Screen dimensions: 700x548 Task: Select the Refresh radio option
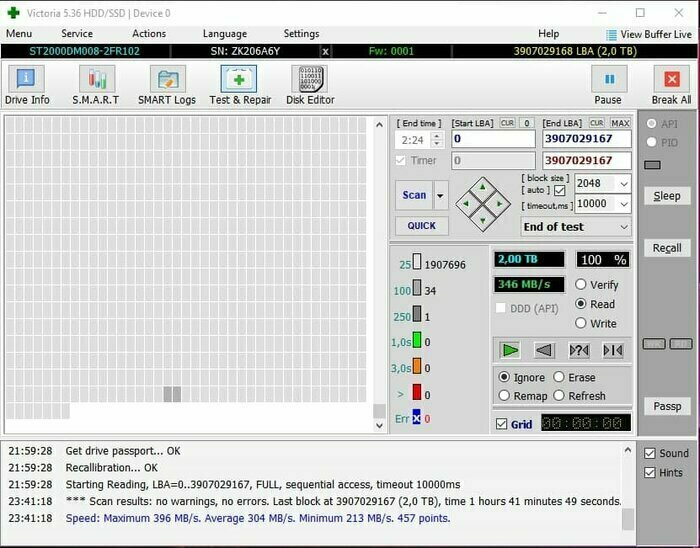(559, 396)
